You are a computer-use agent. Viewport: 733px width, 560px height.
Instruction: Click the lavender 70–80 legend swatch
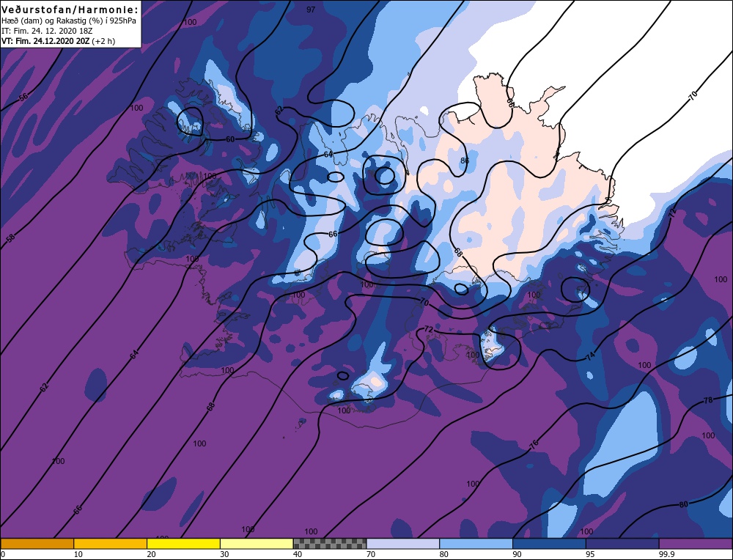tap(403, 544)
